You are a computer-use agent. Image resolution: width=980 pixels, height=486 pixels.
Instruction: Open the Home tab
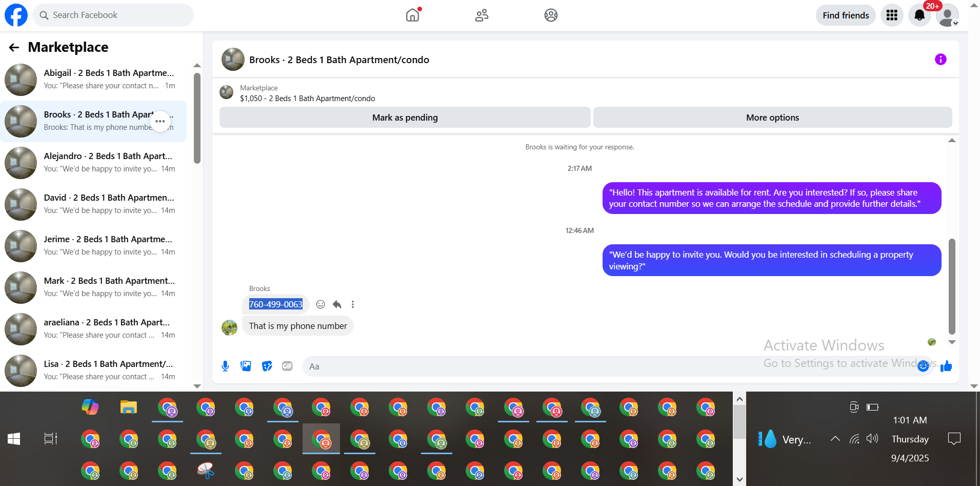[413, 15]
